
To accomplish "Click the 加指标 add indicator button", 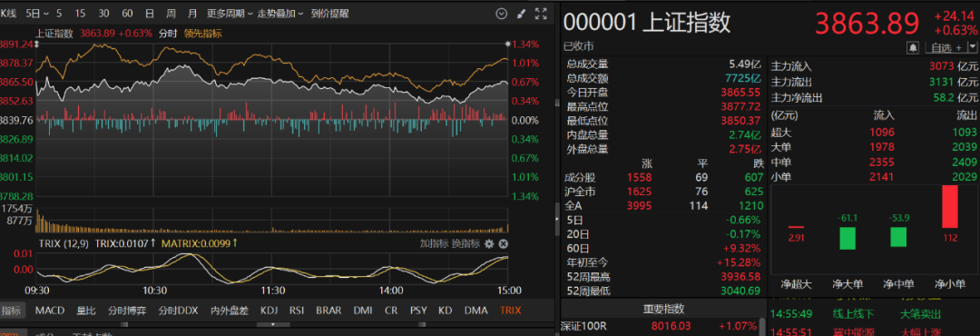I will (433, 244).
